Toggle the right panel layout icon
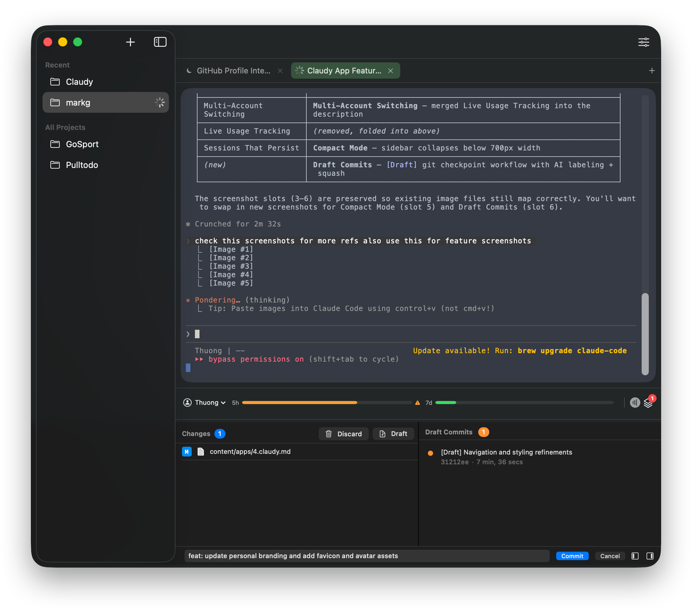Viewport: 692px width, 616px height. click(650, 556)
